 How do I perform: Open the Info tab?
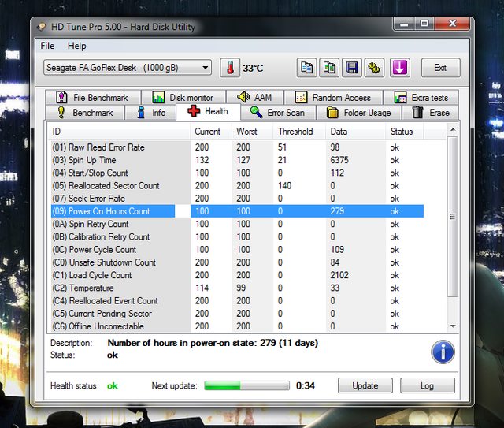tap(150, 113)
